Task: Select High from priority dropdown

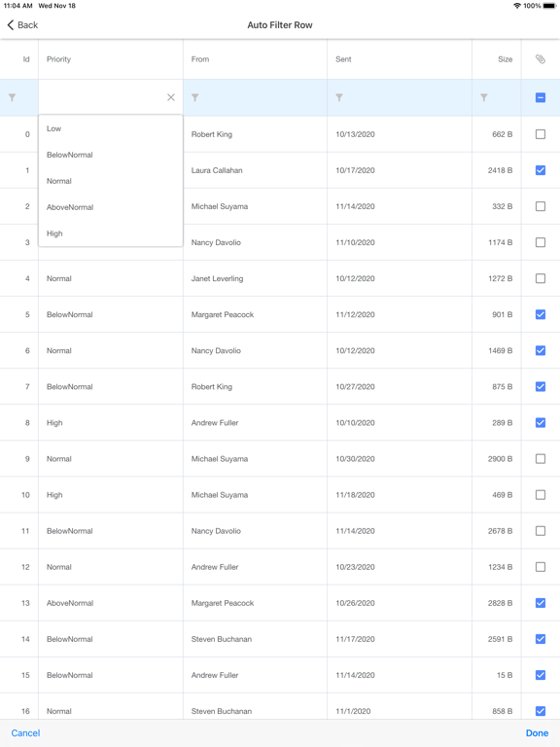Action: click(111, 233)
